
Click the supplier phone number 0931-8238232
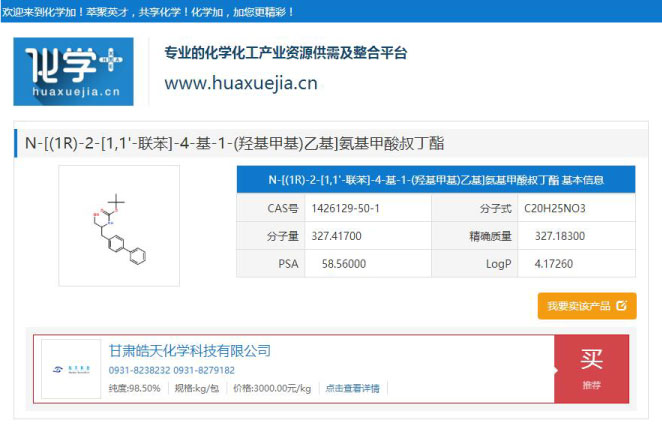click(139, 370)
